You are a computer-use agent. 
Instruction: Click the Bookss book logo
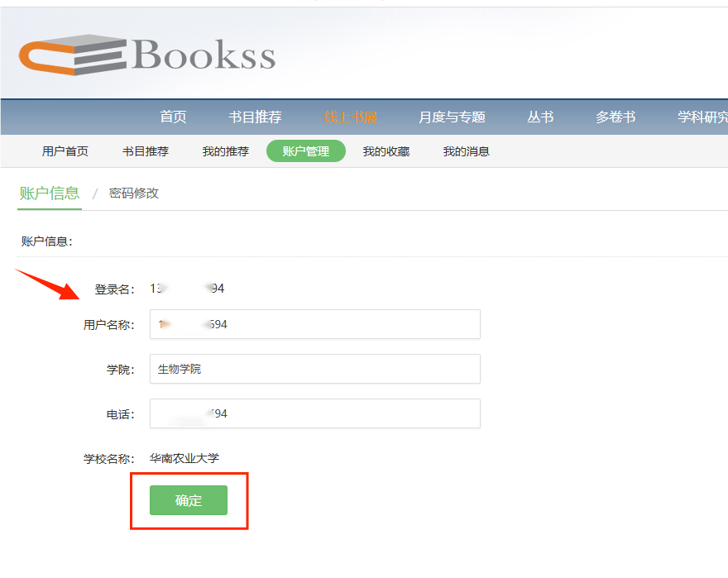146,55
